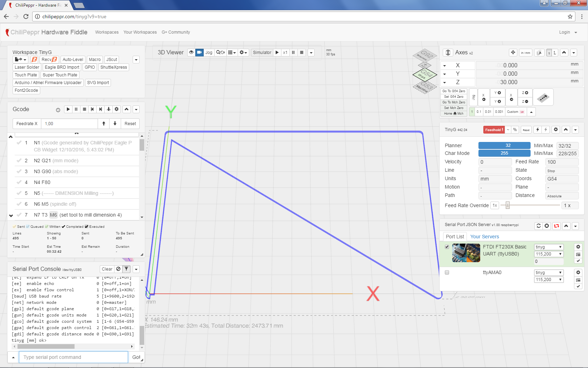Play the 3D Viewer simulator
Screen dimensions: 588x368
coord(277,53)
